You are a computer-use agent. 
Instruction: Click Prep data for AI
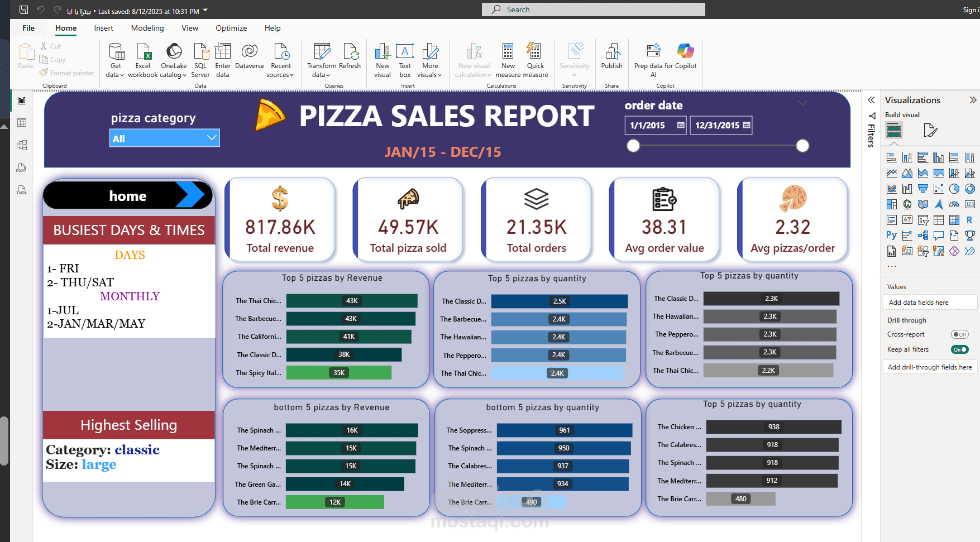tap(653, 60)
